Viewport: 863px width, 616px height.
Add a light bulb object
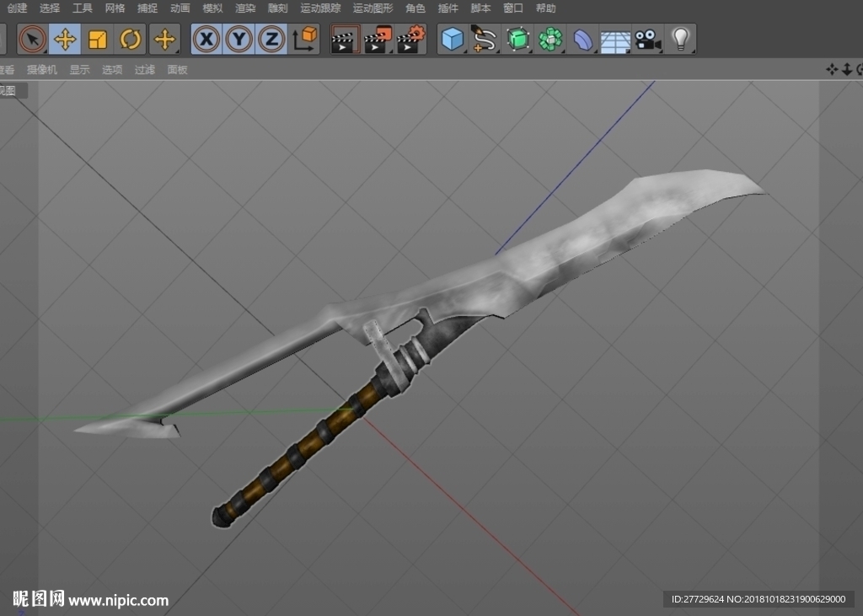click(x=681, y=39)
